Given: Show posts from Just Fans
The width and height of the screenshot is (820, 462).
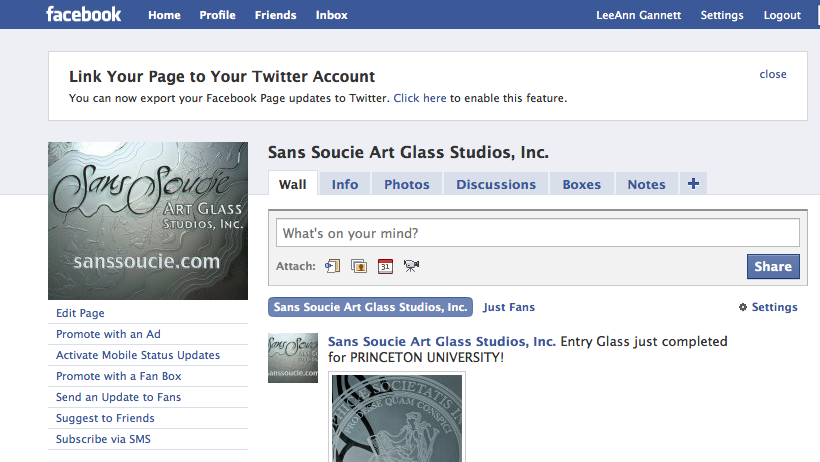Looking at the screenshot, I should (x=509, y=307).
